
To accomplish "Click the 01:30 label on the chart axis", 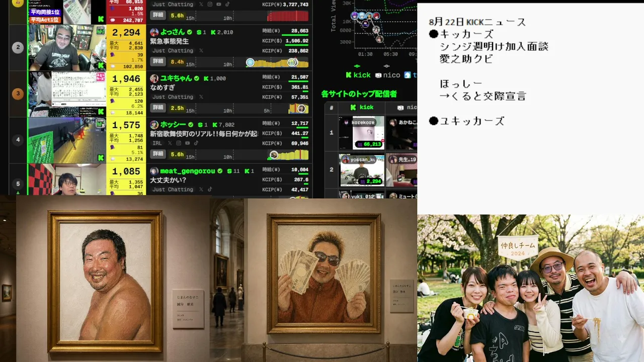I will click(x=365, y=54).
